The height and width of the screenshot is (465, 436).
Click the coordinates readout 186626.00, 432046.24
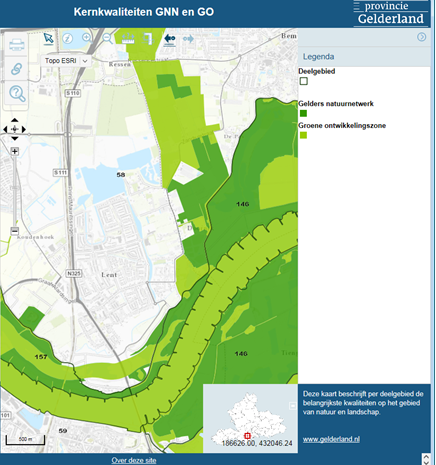pyautogui.click(x=257, y=443)
